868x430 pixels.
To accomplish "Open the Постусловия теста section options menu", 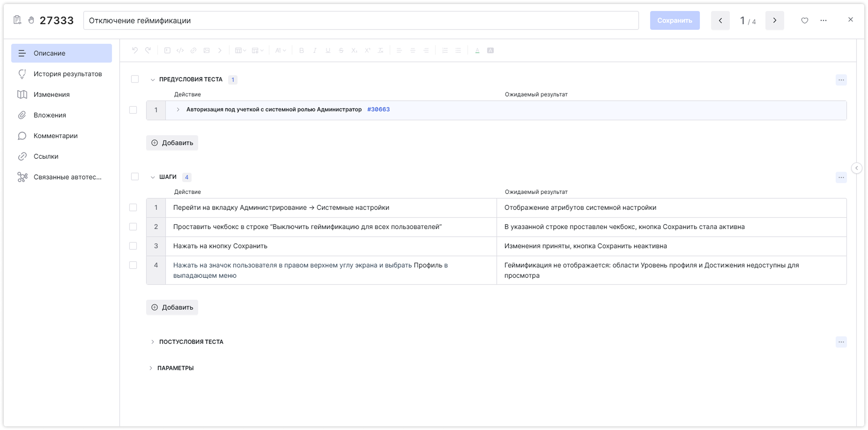I will click(x=841, y=342).
